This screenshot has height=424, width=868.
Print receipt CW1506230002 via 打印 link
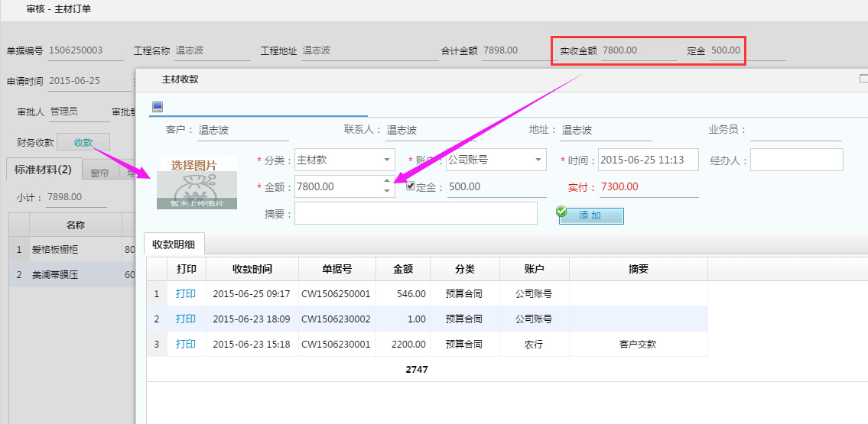(x=186, y=319)
